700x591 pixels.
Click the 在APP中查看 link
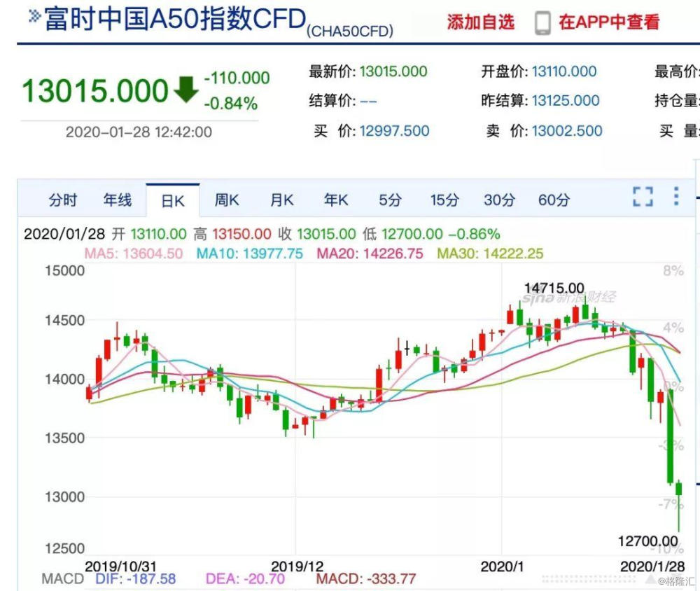[609, 22]
